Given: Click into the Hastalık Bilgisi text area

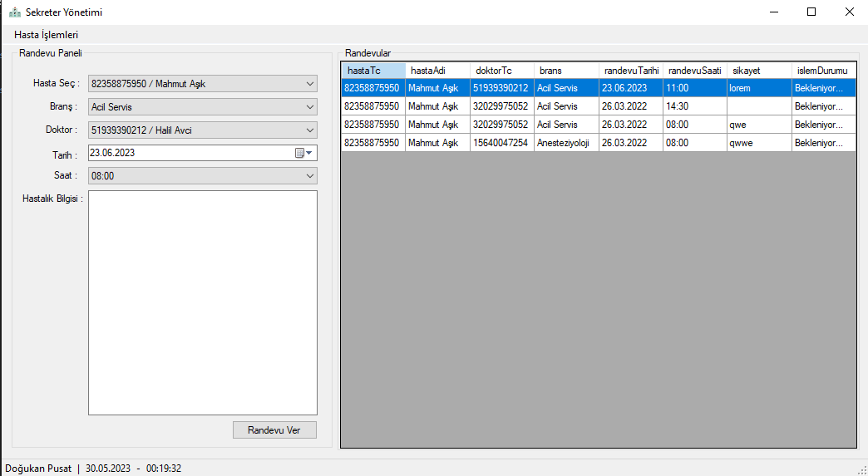Looking at the screenshot, I should point(203,303).
